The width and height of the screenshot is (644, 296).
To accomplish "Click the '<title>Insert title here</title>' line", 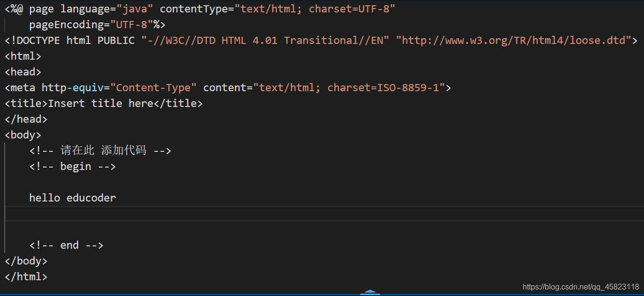I will 104,103.
